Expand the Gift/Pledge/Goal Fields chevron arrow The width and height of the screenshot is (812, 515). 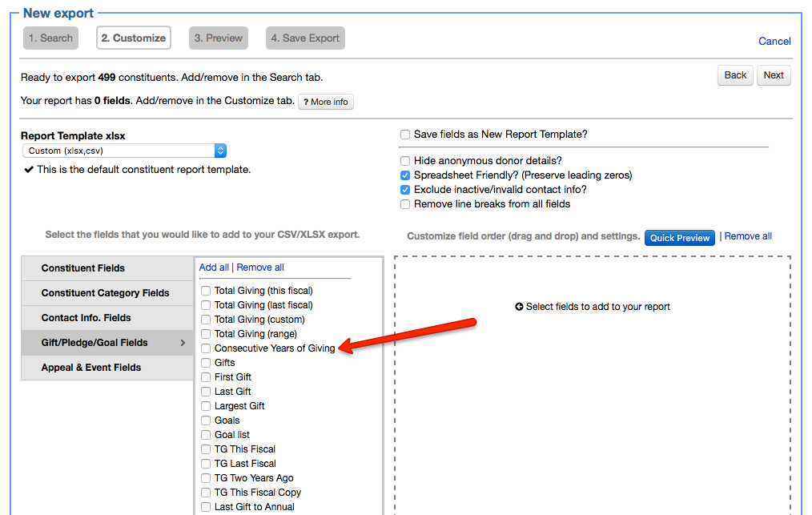pyautogui.click(x=183, y=343)
